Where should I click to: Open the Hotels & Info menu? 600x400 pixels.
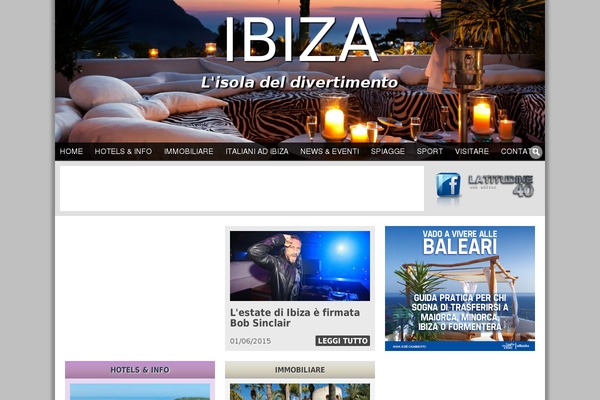tap(123, 151)
